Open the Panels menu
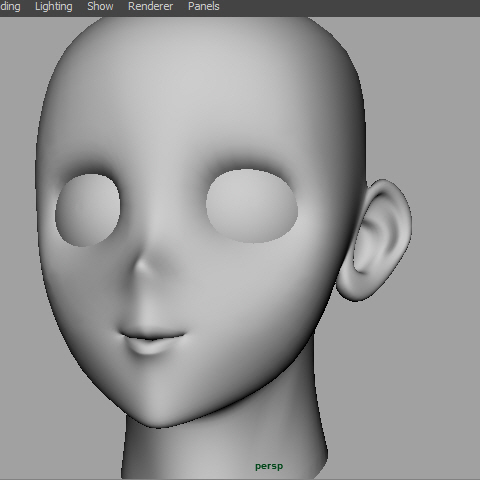Screen dimensions: 480x480 [204, 6]
